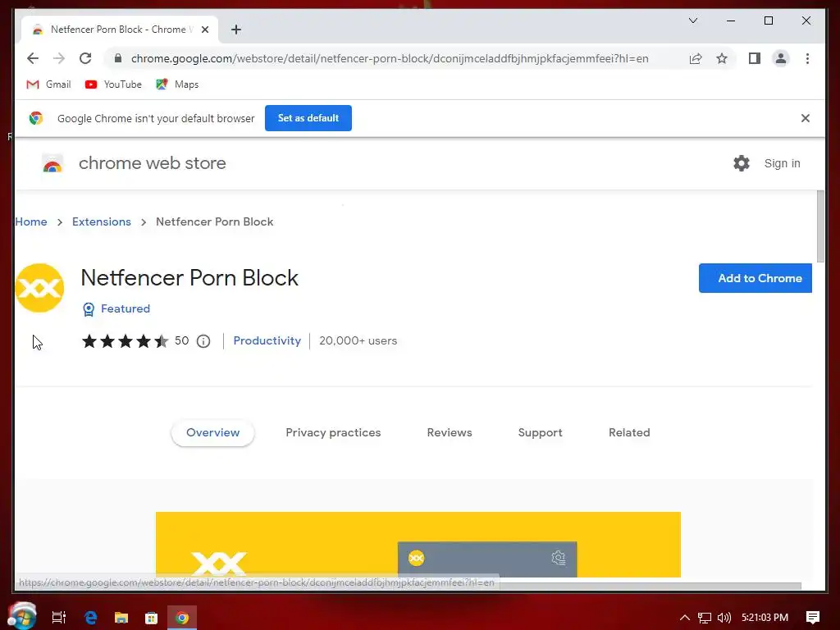View site info via the lock icon
The image size is (840, 630).
pos(118,58)
